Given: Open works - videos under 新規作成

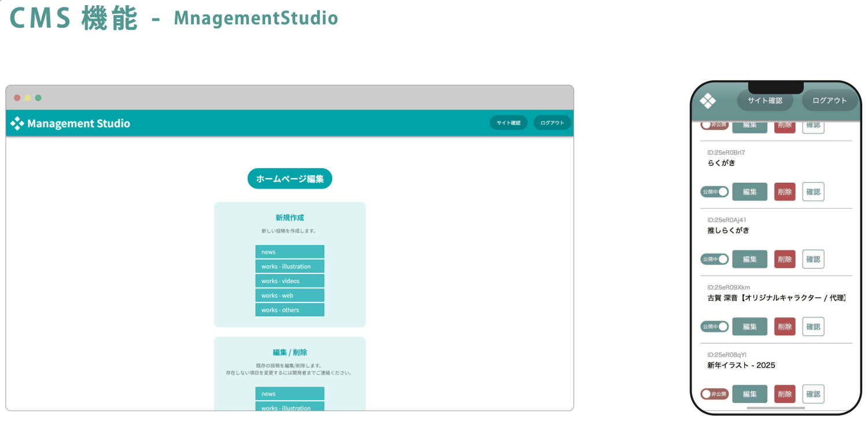Looking at the screenshot, I should [x=289, y=281].
